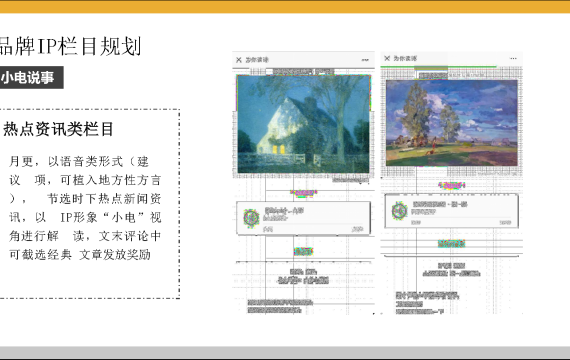
Task: Select the slide title 品牌IP栏目规划
Action: pos(70,46)
